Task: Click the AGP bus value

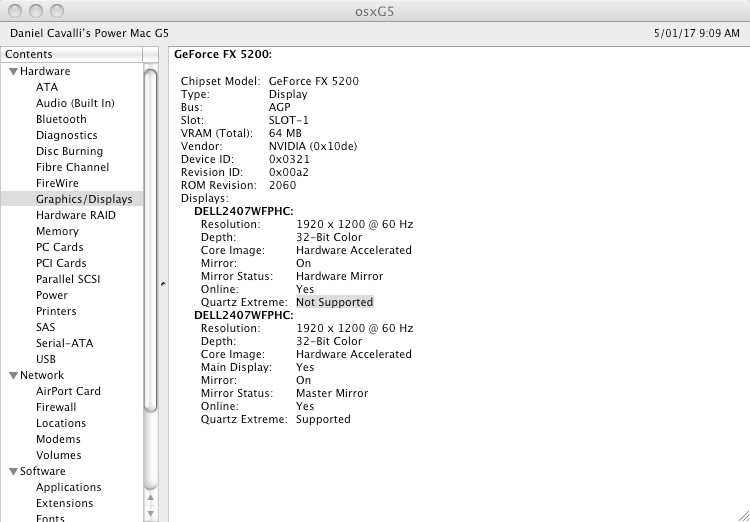Action: (x=280, y=107)
